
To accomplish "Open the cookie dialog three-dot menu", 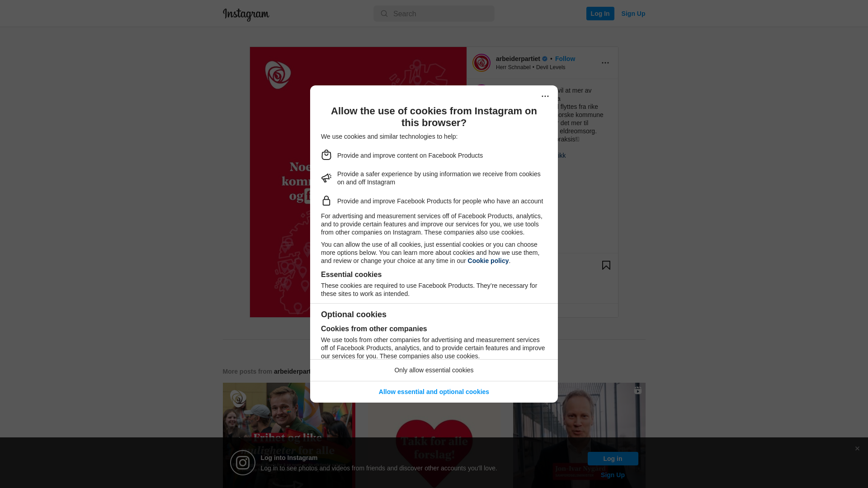I will (x=545, y=96).
